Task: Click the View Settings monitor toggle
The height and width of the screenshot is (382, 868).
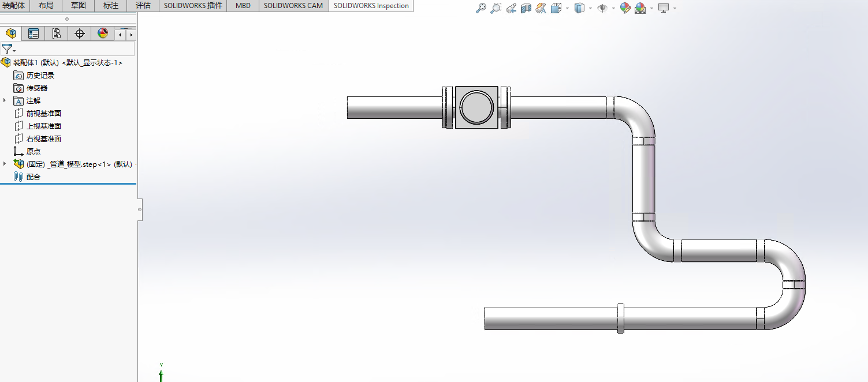Action: [664, 8]
